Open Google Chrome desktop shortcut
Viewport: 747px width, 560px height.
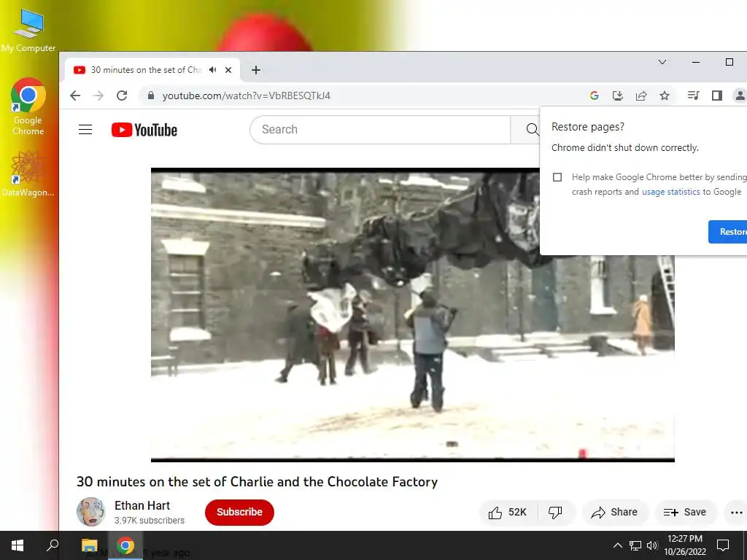[x=28, y=106]
